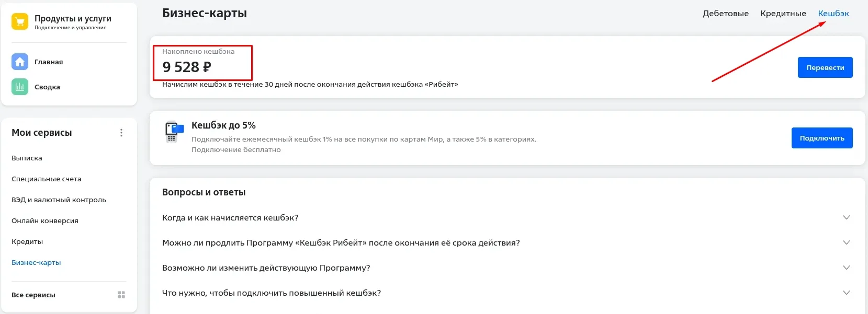The height and width of the screenshot is (314, 868).
Task: Expand the chevron for extending Кешбэк Рибейт program
Action: [x=846, y=242]
